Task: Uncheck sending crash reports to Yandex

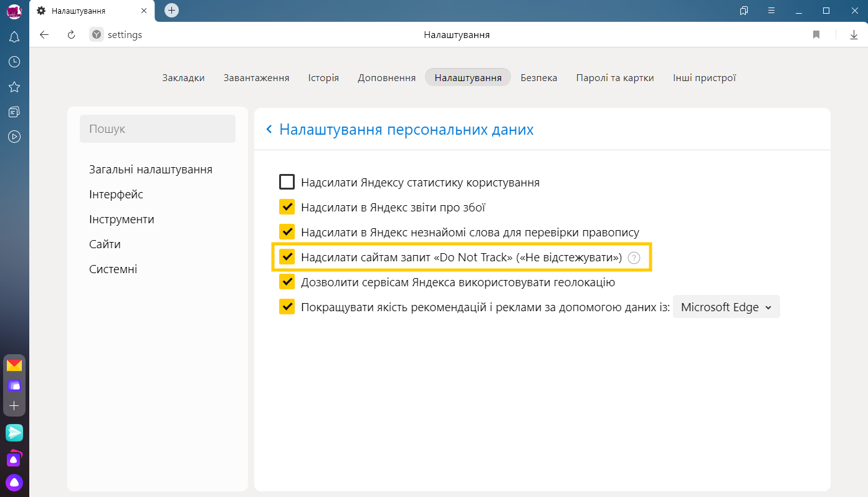Action: (287, 207)
